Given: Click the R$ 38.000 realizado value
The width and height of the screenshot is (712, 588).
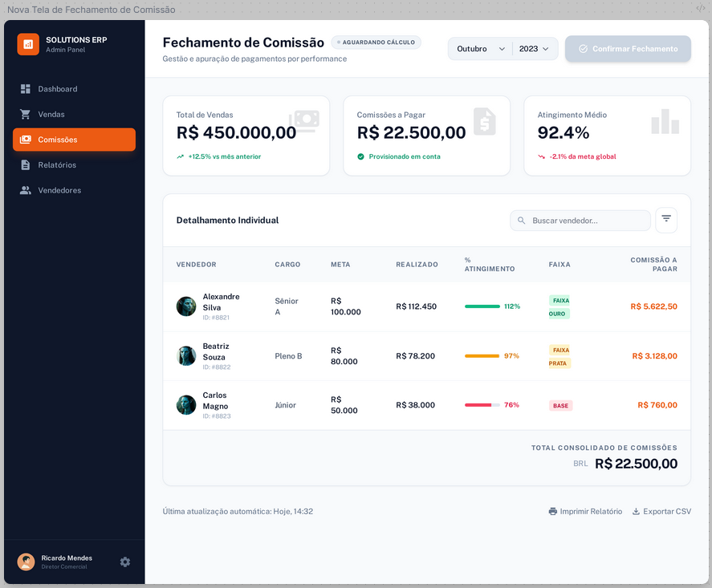Looking at the screenshot, I should pyautogui.click(x=416, y=405).
